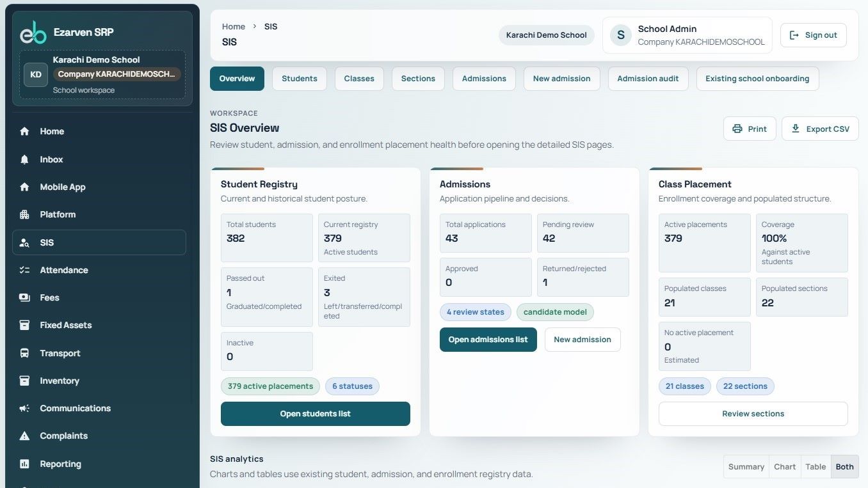Switch to the Classes tab

(359, 79)
